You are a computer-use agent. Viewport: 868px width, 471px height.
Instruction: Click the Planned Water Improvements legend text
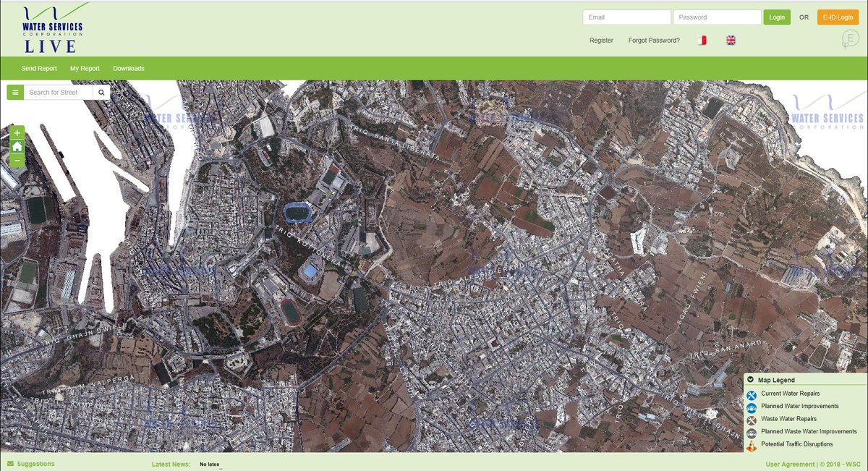click(x=800, y=407)
